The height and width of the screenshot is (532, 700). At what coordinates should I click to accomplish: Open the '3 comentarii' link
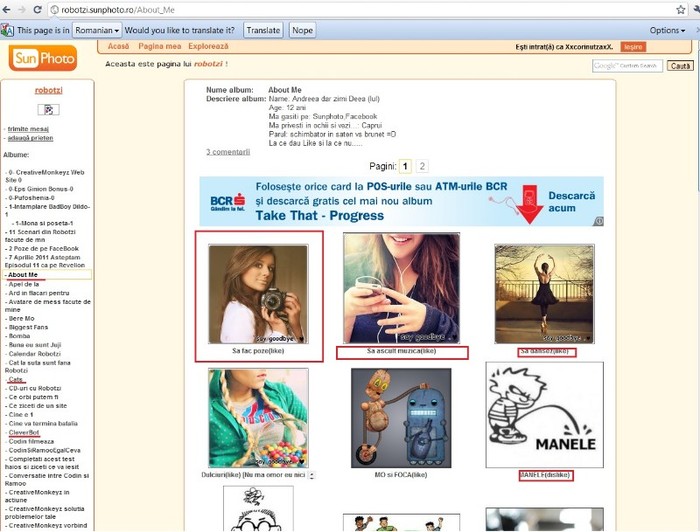coord(229,152)
